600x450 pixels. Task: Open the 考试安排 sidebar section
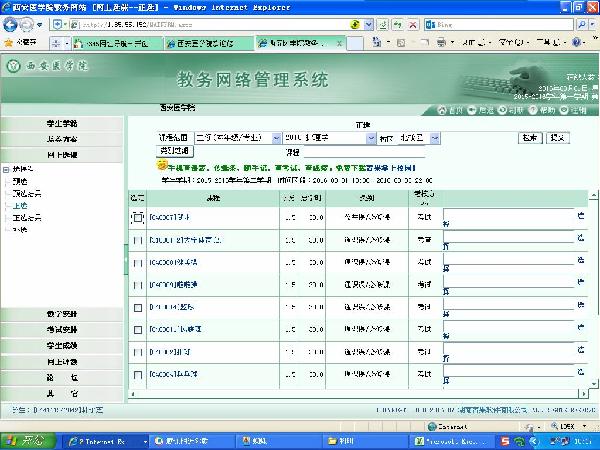(x=62, y=329)
